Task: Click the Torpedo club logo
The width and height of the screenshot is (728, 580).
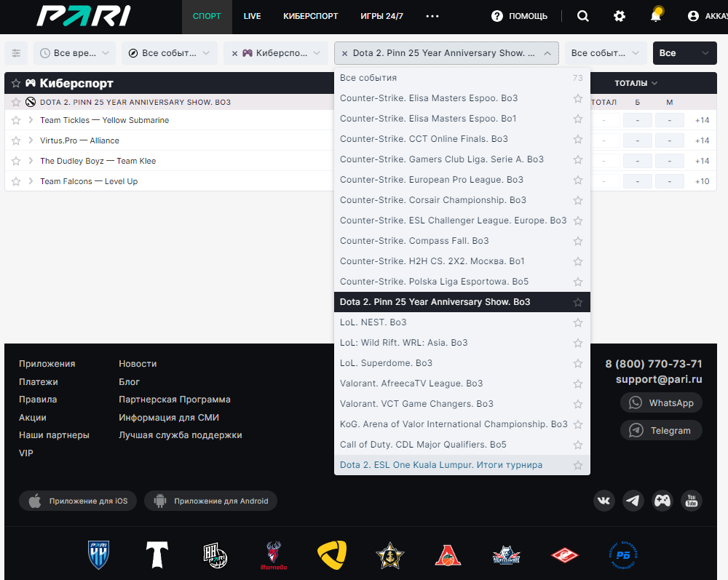Action: coord(274,555)
